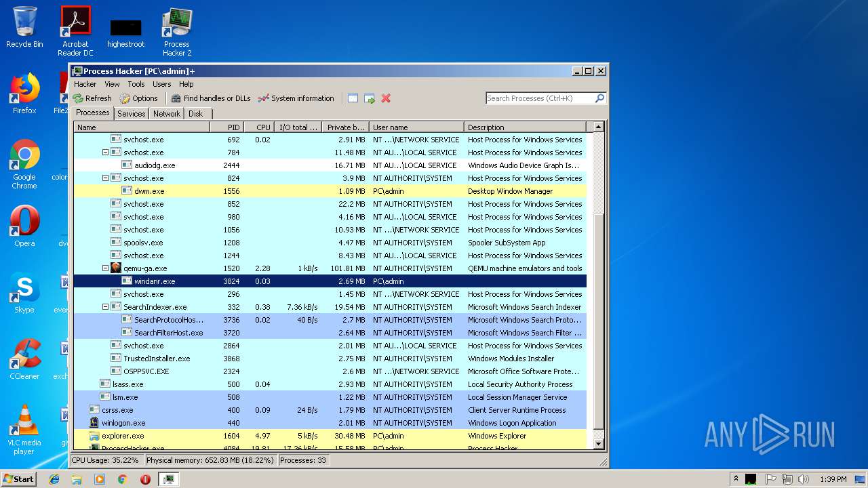Open System information from toolbar
Screen dimensions: 868x488
pyautogui.click(x=296, y=98)
